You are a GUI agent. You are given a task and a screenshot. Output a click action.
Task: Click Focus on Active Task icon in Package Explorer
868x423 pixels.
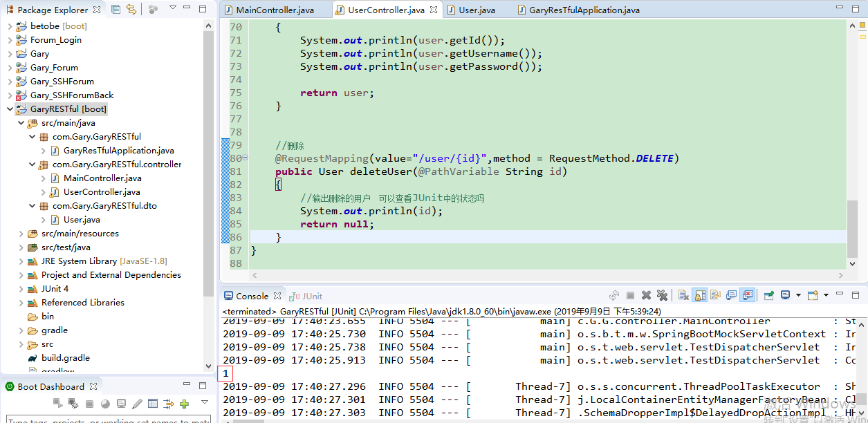pyautogui.click(x=153, y=10)
